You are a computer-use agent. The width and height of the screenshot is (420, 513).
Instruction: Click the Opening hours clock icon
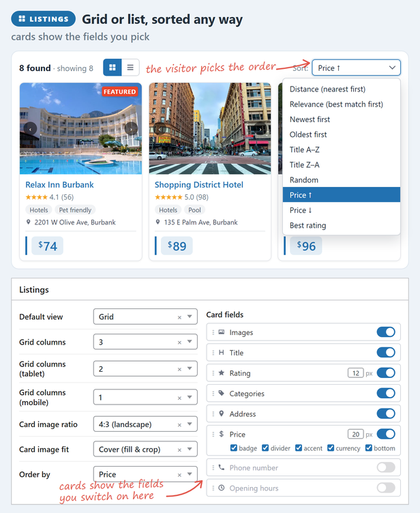pos(222,488)
